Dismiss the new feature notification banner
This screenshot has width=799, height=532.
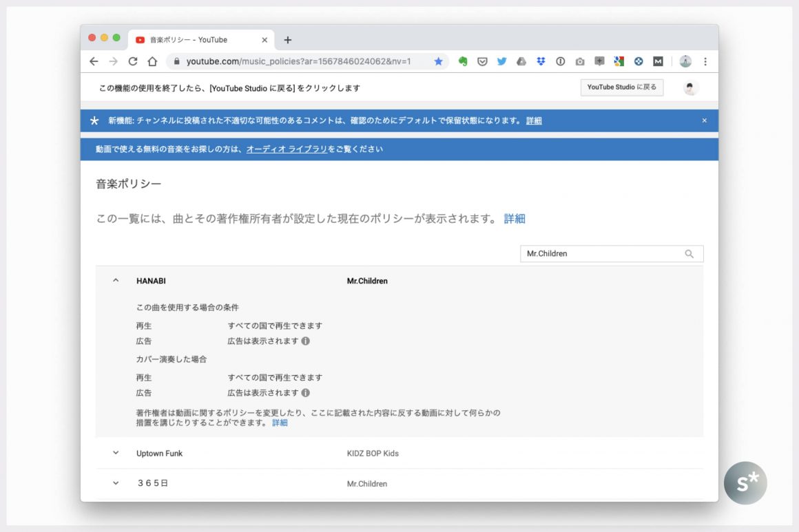[704, 120]
